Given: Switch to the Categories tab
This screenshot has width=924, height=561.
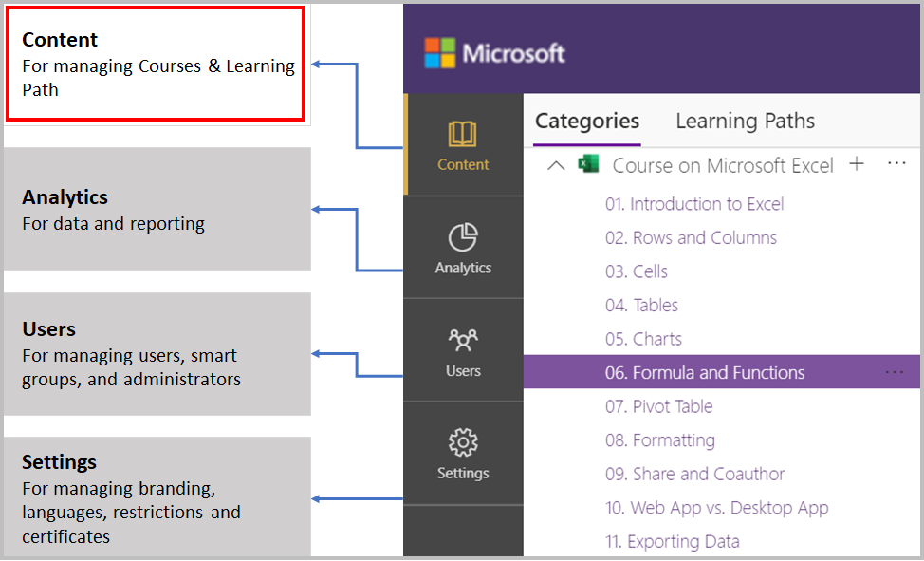Looking at the screenshot, I should coord(587,121).
